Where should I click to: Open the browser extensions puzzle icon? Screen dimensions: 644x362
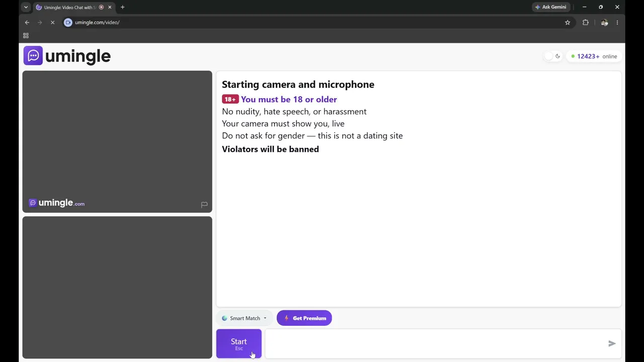[x=586, y=23]
